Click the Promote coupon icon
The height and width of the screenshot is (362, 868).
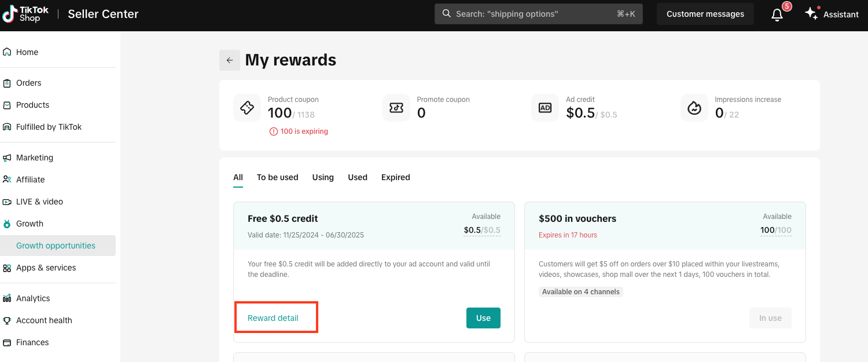point(396,108)
